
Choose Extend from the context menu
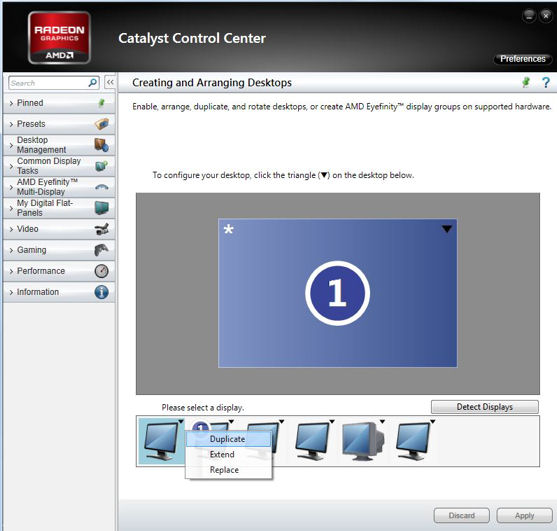222,454
